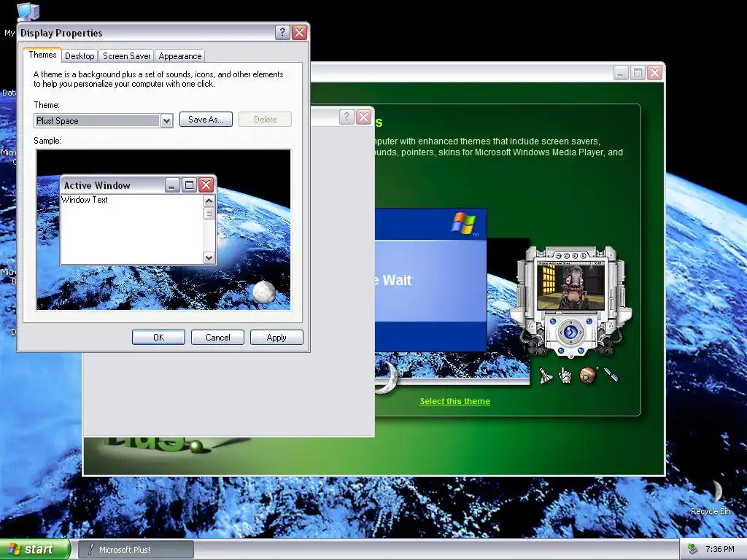Click the Theme sample preview image
This screenshot has width=747, height=560.
coord(163,230)
